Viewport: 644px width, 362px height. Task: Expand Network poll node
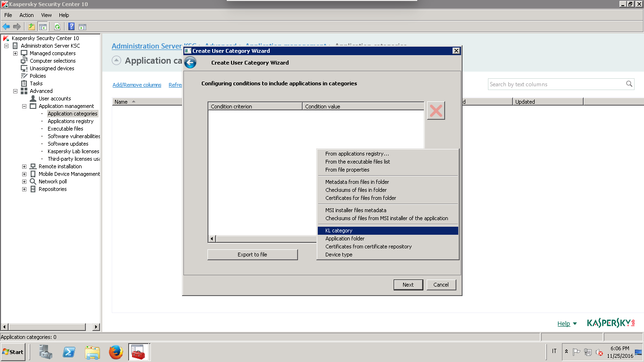coord(24,181)
